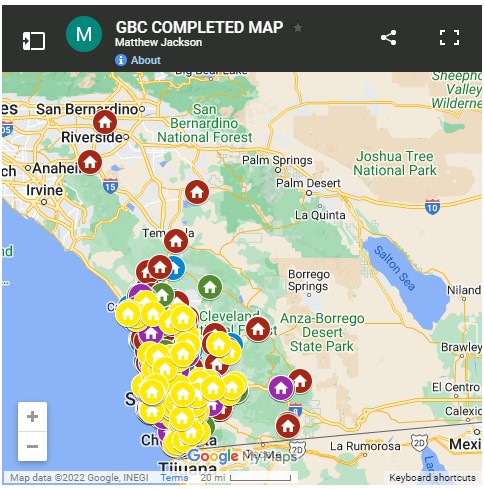Image resolution: width=484 pixels, height=489 pixels.
Task: Select the purple house marker near Interstate 8
Action: (x=281, y=388)
